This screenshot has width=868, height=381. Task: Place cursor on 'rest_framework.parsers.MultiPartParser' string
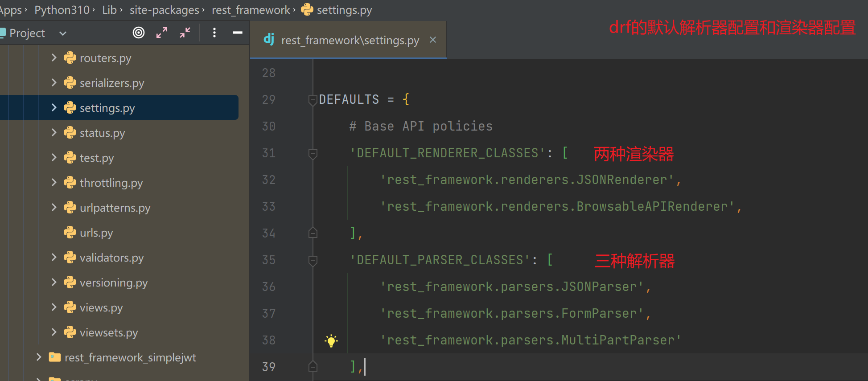(531, 340)
